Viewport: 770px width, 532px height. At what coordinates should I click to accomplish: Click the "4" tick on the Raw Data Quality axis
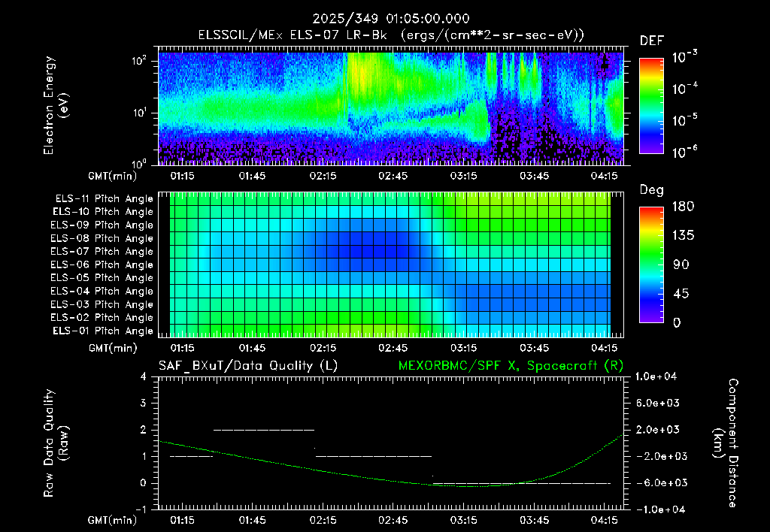click(144, 376)
